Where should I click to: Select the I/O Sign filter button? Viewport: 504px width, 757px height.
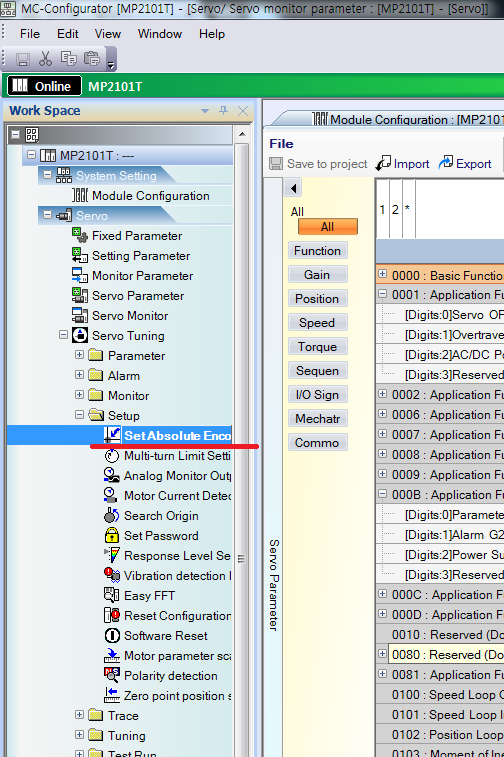[318, 394]
